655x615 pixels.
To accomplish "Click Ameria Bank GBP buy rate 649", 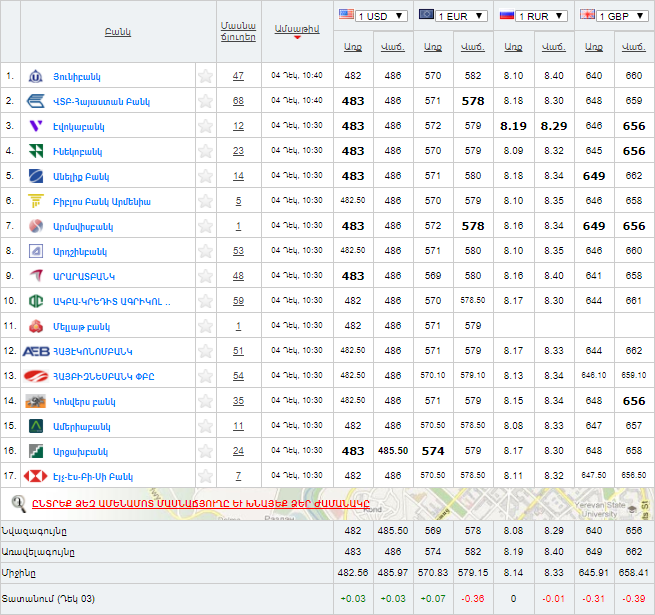I will pyautogui.click(x=594, y=176).
